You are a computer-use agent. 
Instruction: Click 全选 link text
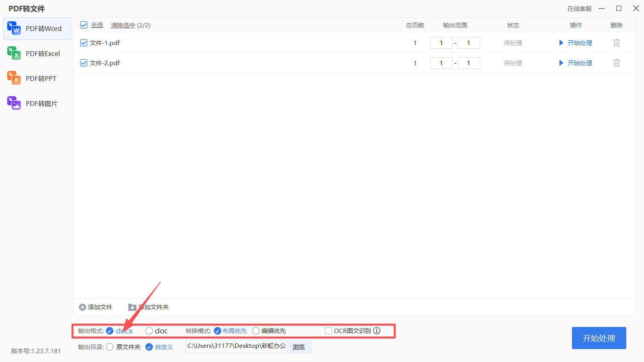pos(97,25)
